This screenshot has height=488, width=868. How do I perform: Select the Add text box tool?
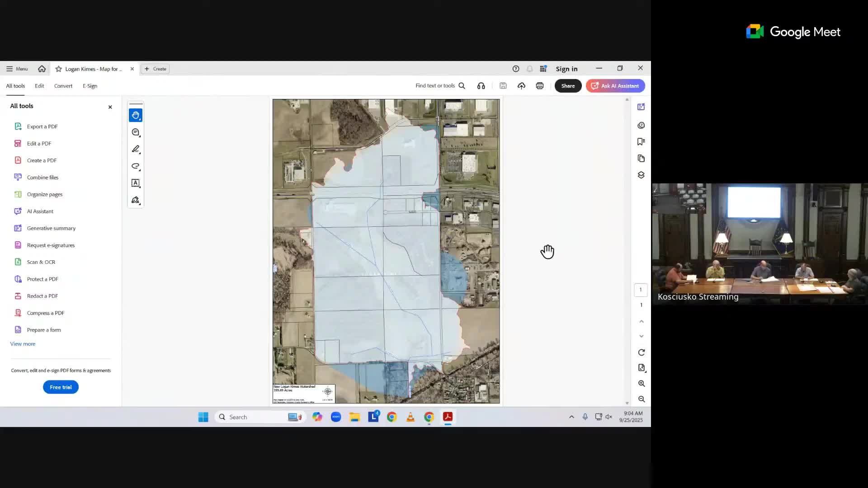[136, 183]
